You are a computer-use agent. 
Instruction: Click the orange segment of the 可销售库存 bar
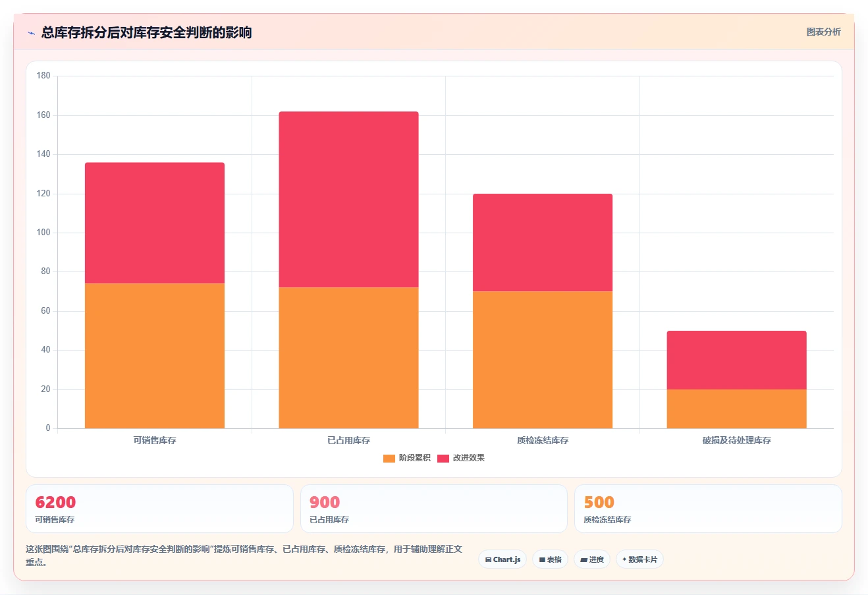point(155,356)
